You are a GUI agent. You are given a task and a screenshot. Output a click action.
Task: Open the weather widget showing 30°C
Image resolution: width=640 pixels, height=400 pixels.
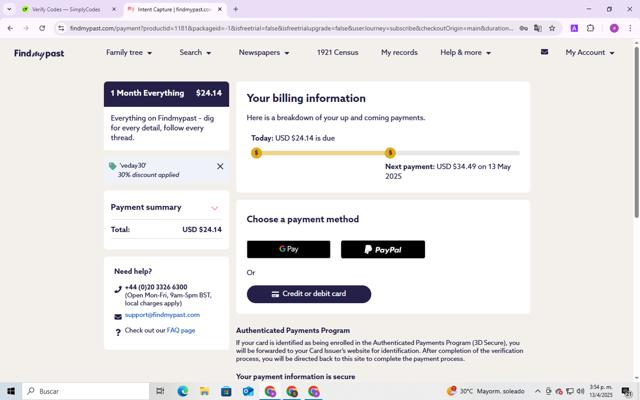tap(486, 391)
